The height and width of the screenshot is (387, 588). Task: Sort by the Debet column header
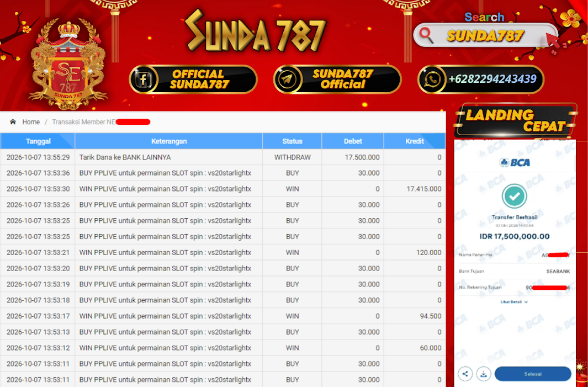tap(353, 141)
